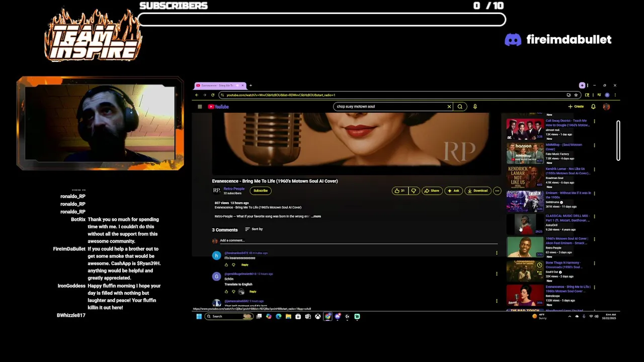Image resolution: width=644 pixels, height=362 pixels.
Task: Start voice search with the microphone icon
Action: (x=475, y=107)
